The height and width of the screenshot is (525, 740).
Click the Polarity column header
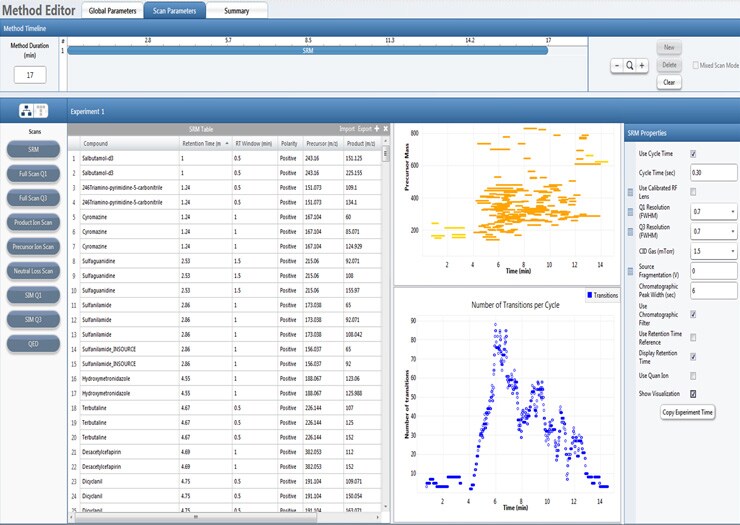point(289,144)
